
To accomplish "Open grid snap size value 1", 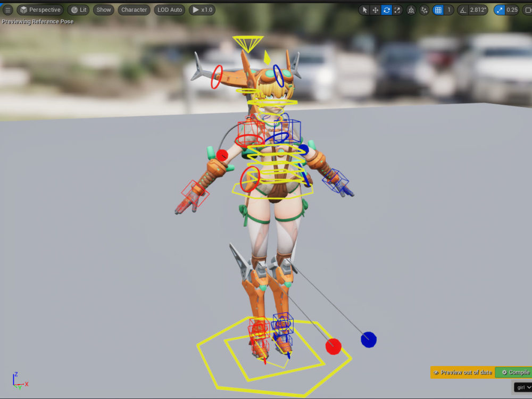I will pyautogui.click(x=449, y=10).
